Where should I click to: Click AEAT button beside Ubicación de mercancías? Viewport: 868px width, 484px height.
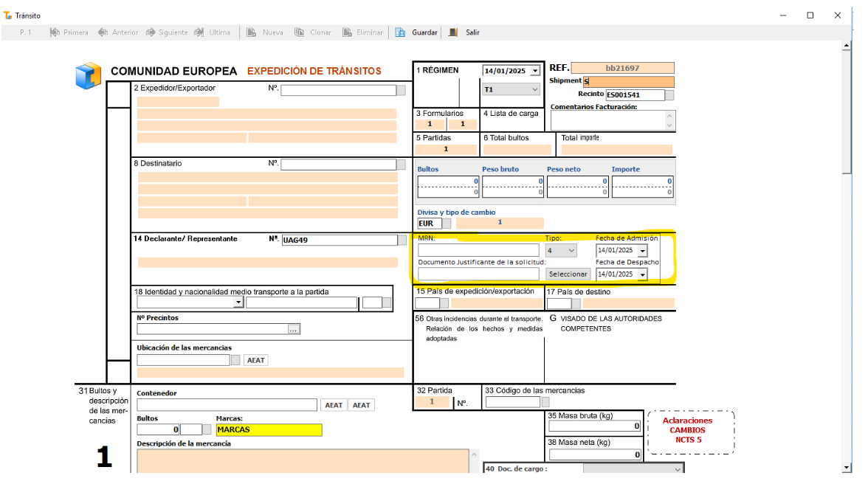pos(255,360)
